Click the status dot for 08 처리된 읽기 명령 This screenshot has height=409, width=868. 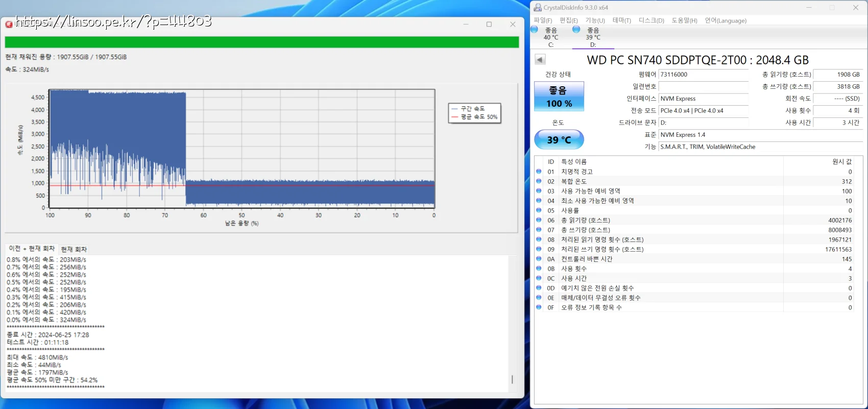pos(539,239)
